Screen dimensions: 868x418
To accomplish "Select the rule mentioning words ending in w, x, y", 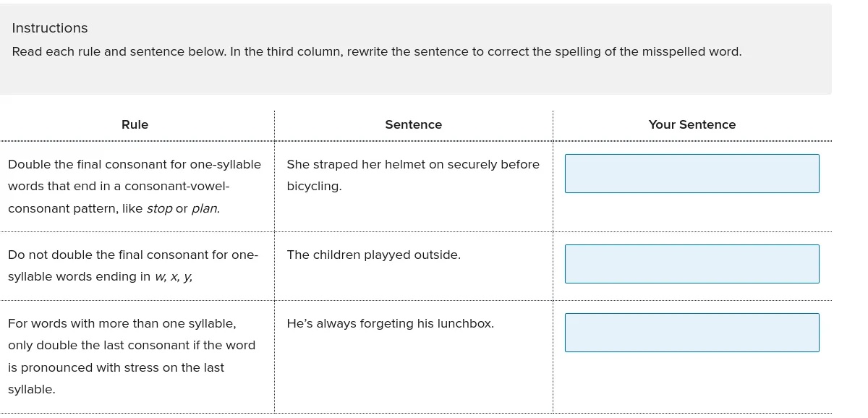I will [135, 265].
